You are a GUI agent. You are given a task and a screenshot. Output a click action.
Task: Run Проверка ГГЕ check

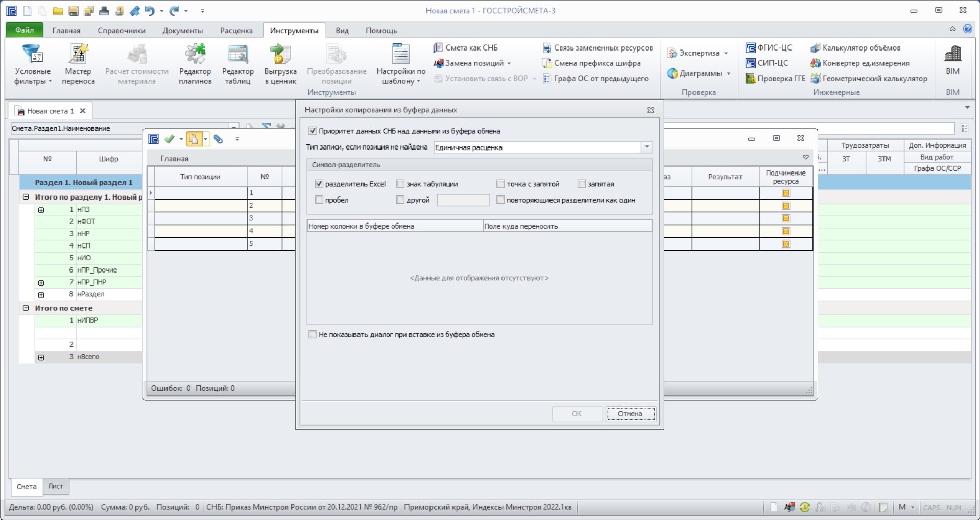[x=775, y=79]
